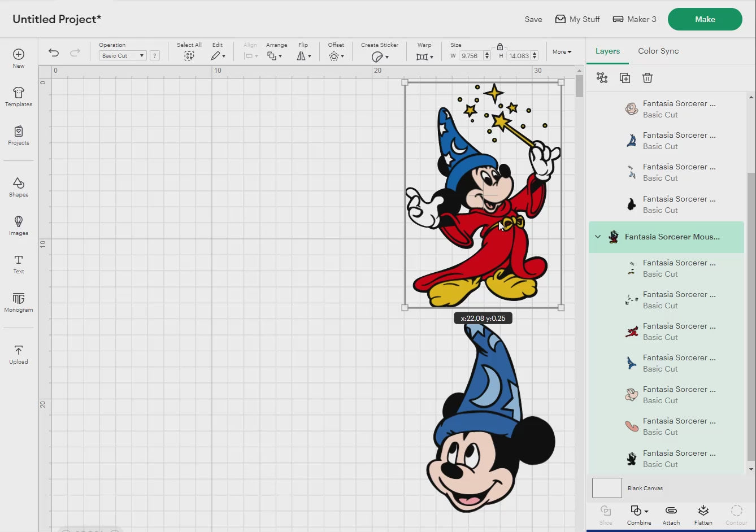Screen dimensions: 756x532
Task: Open the More dropdown menu
Action: coord(562,51)
